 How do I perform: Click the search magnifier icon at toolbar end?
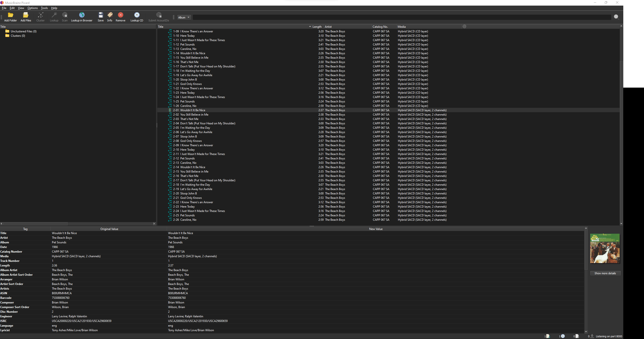click(x=616, y=17)
